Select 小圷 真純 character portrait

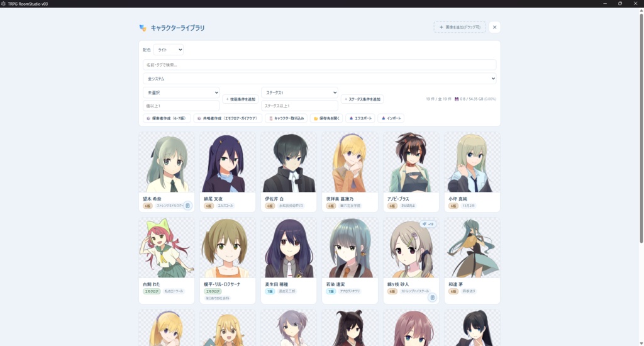(x=472, y=162)
